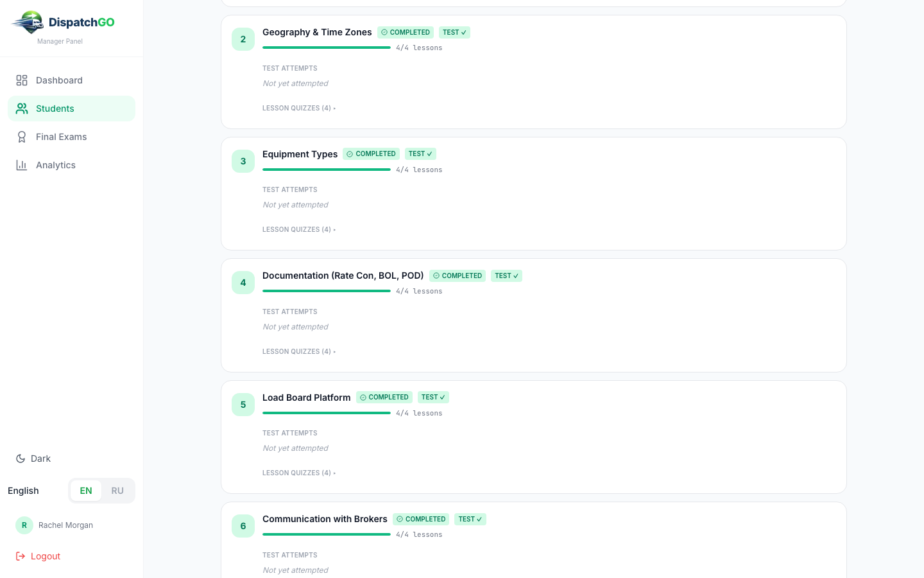Click the Logout arrow icon
Viewport: 924px width, 578px height.
pos(21,556)
